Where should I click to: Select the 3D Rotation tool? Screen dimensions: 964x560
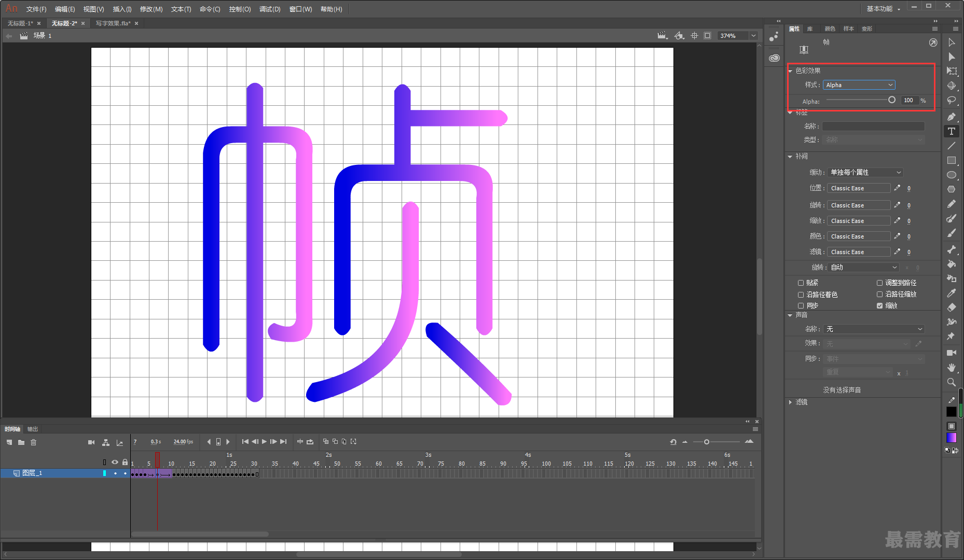pos(952,86)
